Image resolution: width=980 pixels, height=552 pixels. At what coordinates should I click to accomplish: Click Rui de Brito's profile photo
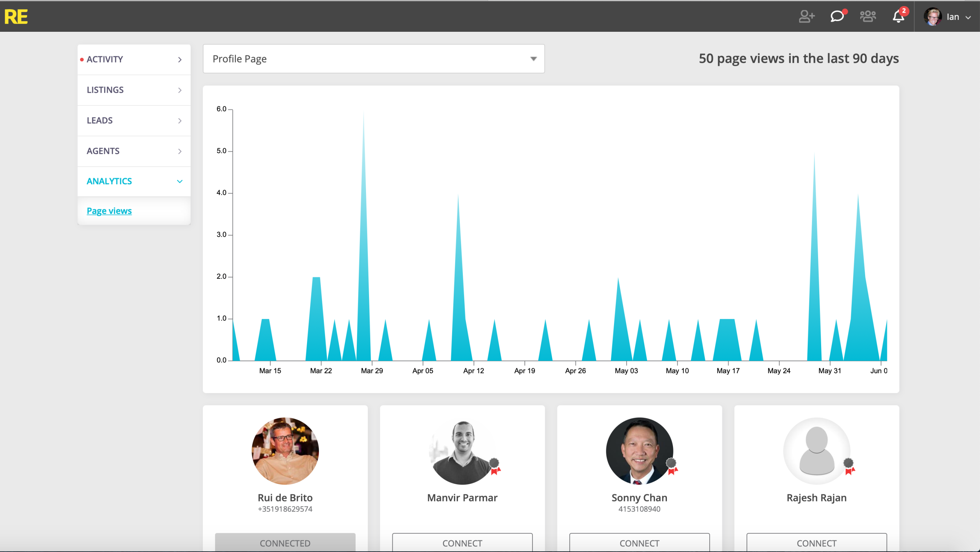(x=285, y=451)
